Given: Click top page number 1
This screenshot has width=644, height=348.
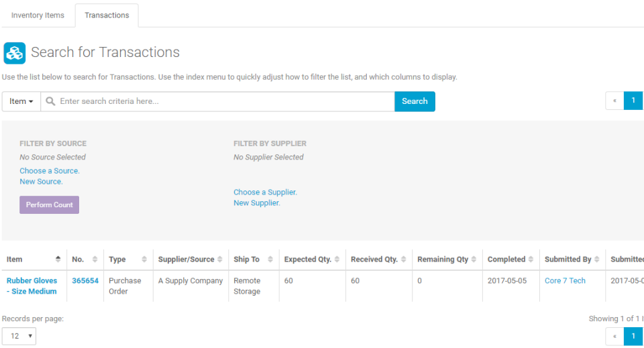Looking at the screenshot, I should click(x=633, y=101).
